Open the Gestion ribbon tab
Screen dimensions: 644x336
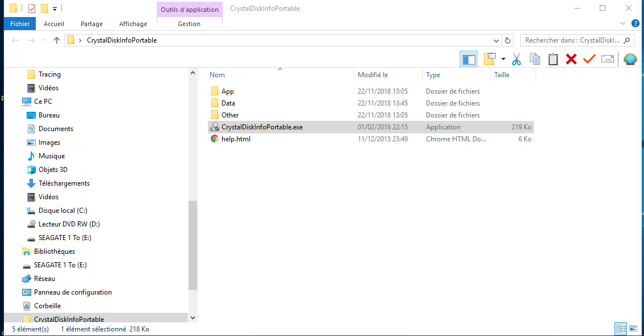tap(189, 24)
